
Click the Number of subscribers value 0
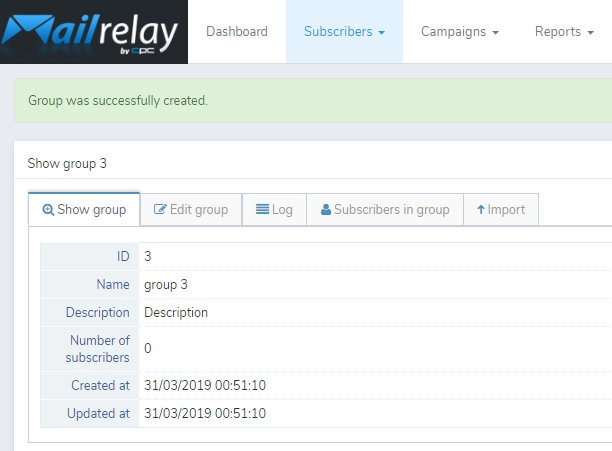pyautogui.click(x=148, y=348)
